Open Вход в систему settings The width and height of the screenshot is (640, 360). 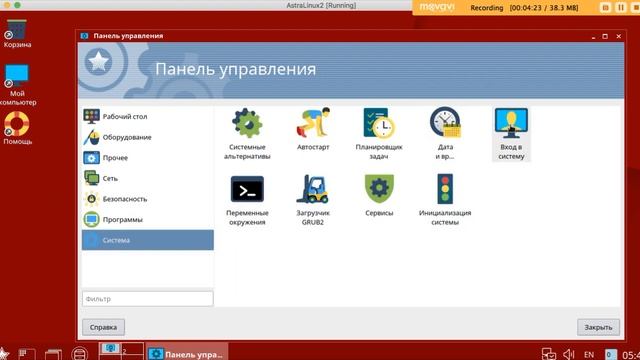pyautogui.click(x=511, y=133)
